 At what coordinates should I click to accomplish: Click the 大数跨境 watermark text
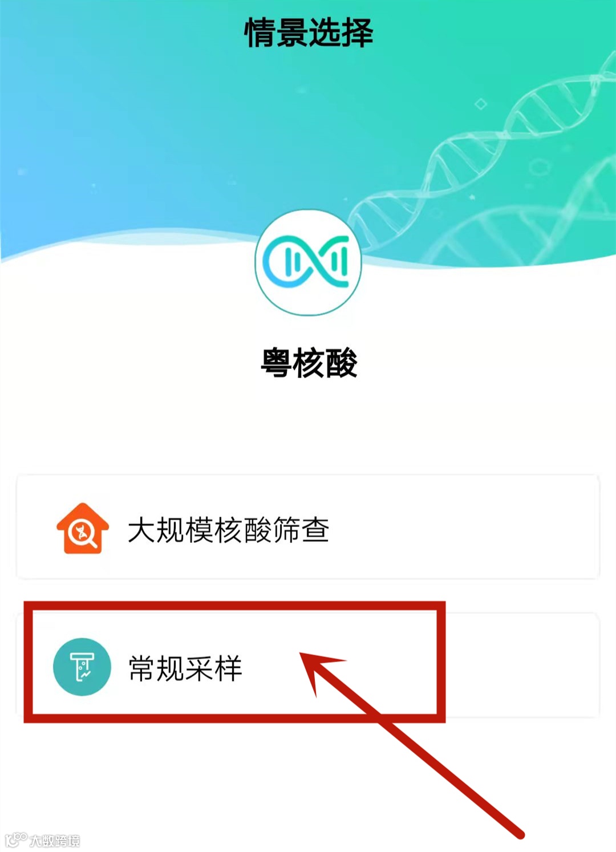point(55,841)
